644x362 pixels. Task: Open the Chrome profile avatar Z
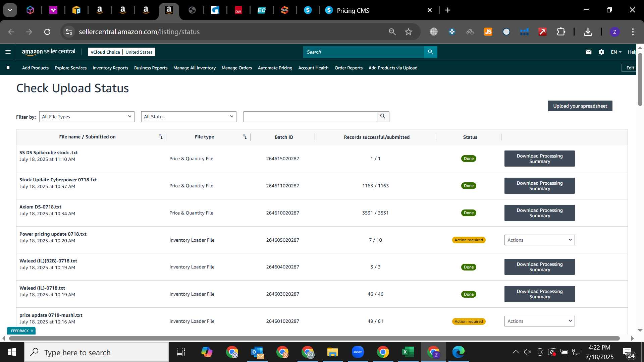[x=614, y=32]
